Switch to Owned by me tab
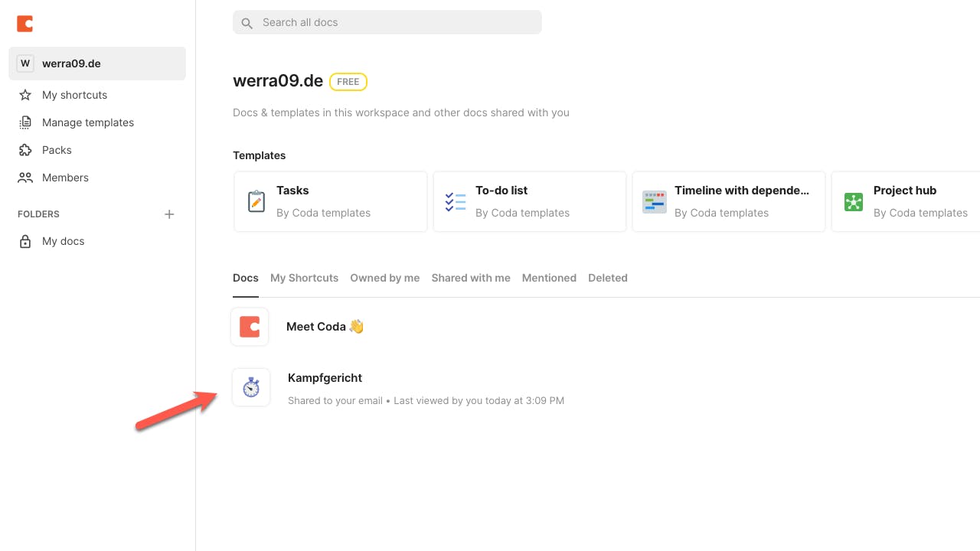 pyautogui.click(x=385, y=278)
